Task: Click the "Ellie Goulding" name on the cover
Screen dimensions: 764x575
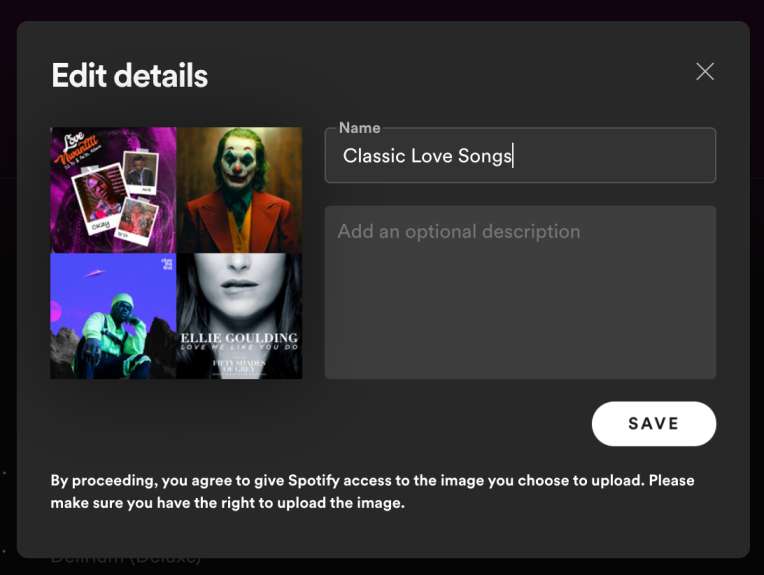Action: (239, 339)
